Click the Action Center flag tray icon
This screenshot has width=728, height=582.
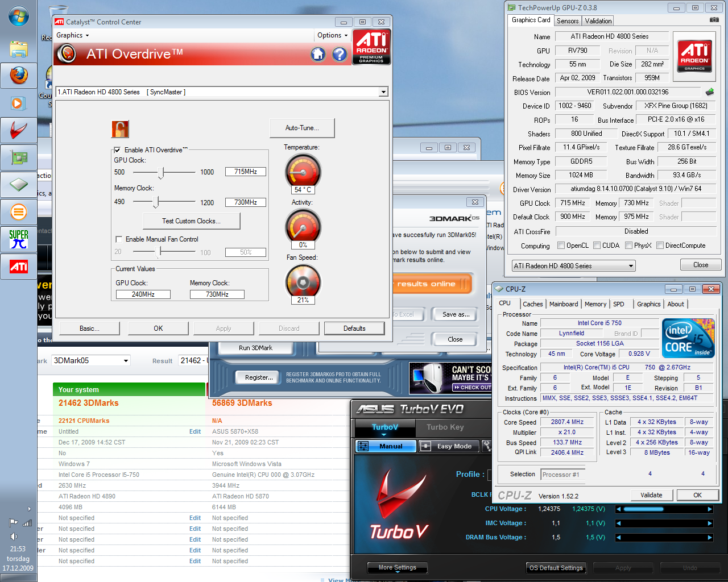(x=13, y=523)
